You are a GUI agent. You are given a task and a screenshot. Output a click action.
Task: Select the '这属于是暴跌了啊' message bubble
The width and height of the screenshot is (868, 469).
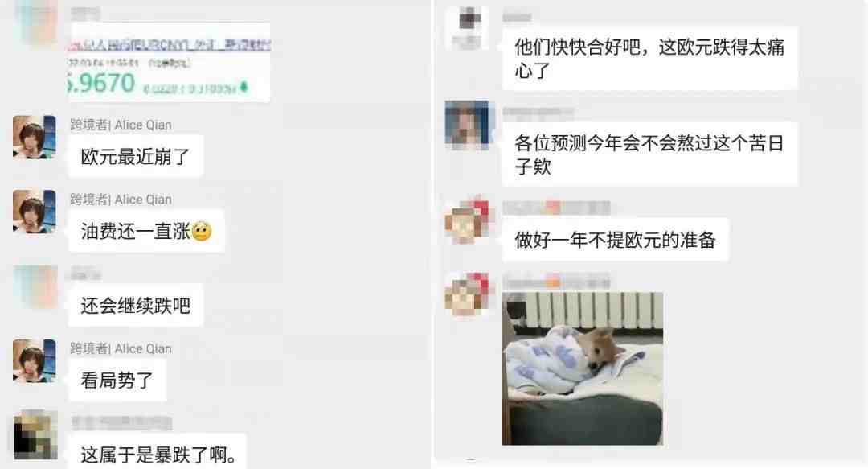click(x=158, y=452)
